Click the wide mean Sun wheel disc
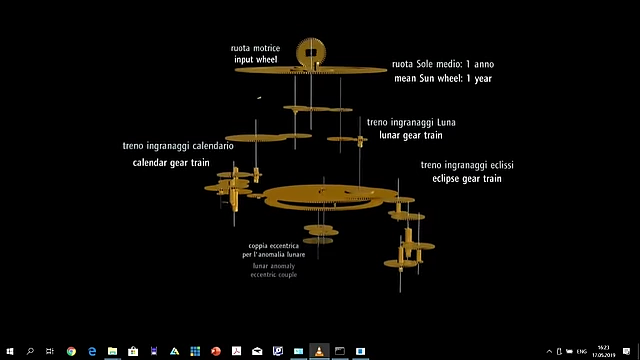Screen dimensions: 640x360 [311, 70]
